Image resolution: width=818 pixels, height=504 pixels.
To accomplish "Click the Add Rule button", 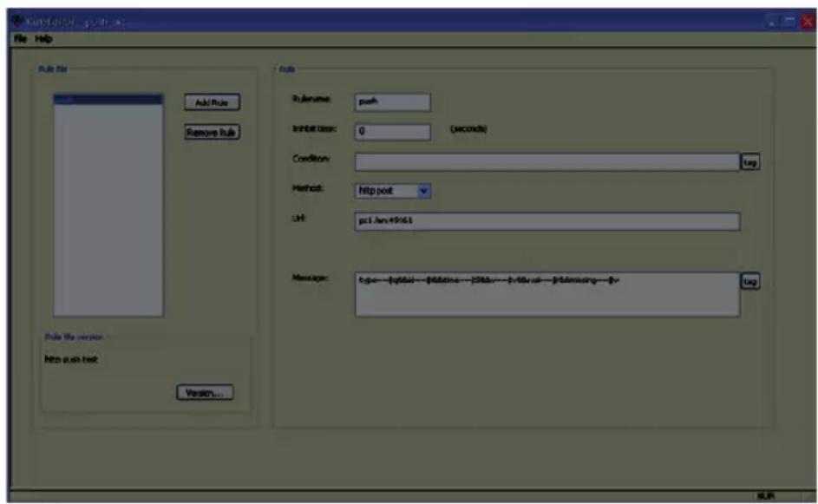I will 212,102.
